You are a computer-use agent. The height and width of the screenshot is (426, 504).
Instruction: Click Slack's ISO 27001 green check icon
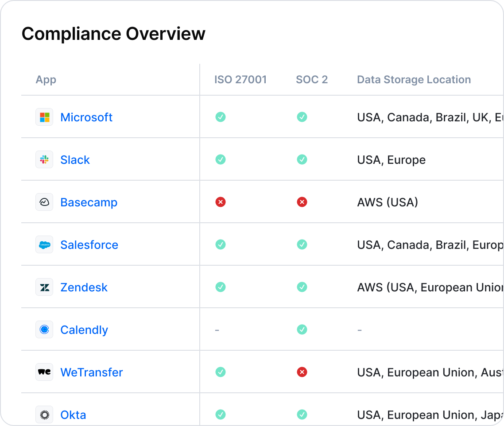221,159
